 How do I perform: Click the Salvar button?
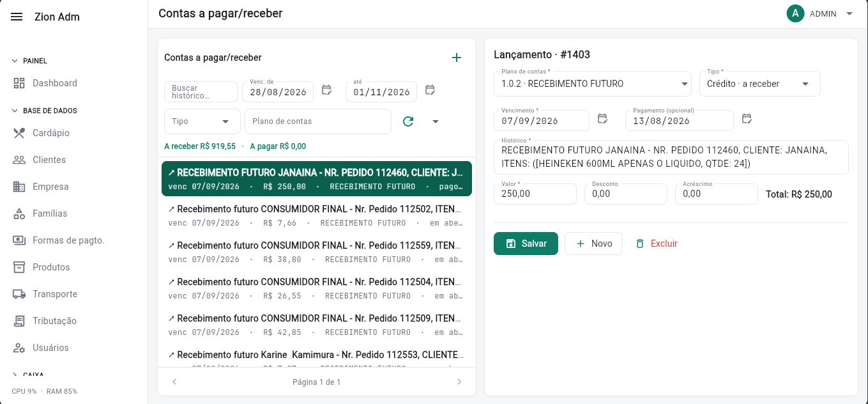pyautogui.click(x=526, y=244)
